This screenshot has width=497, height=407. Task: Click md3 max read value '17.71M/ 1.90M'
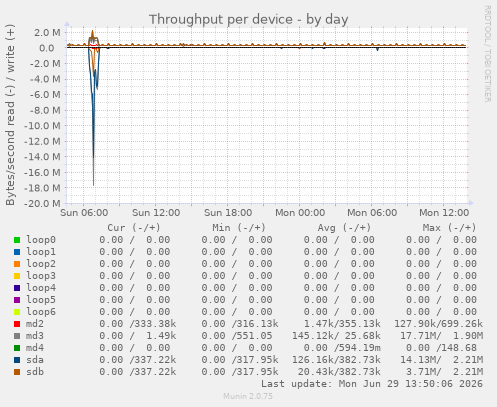pyautogui.click(x=442, y=336)
